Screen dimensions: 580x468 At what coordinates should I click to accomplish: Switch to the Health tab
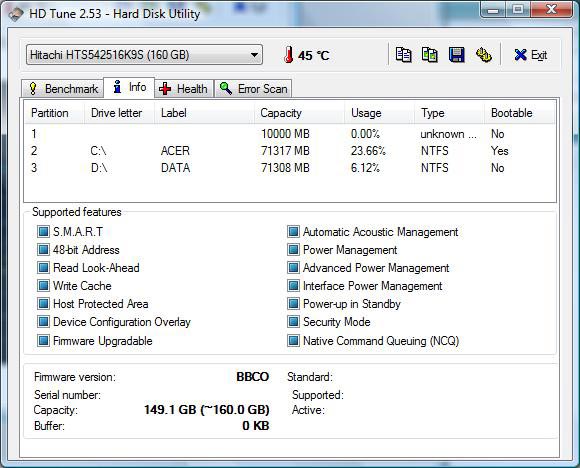(x=184, y=89)
